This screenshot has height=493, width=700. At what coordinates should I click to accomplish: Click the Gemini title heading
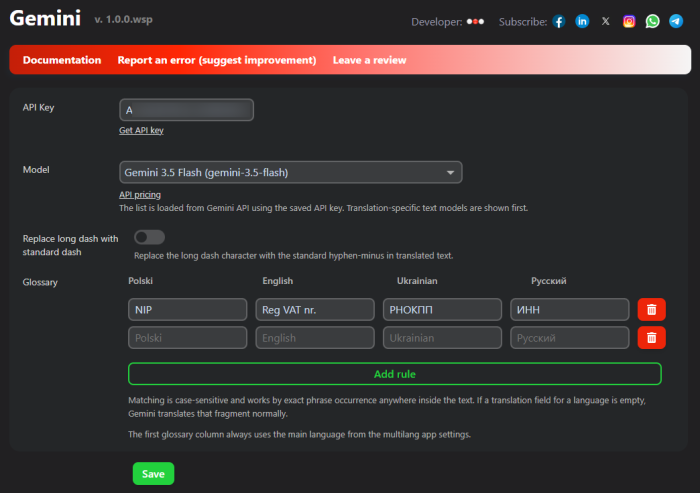coord(45,18)
